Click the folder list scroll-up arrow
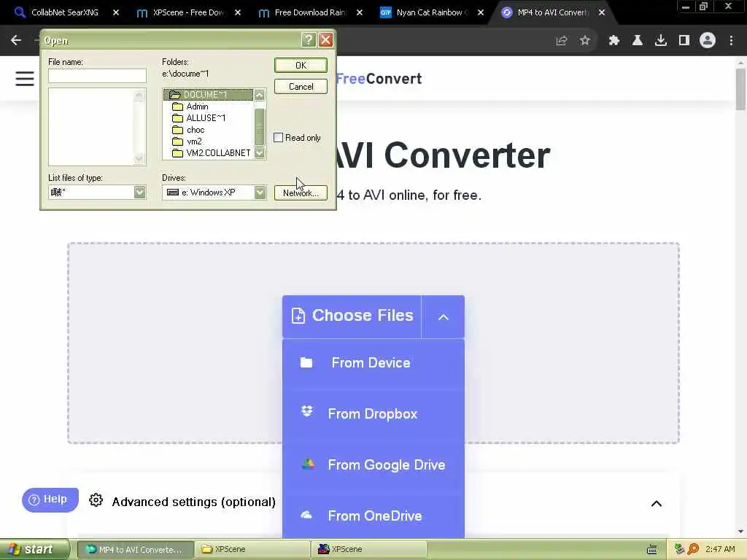Screen dimensions: 747x560 [260, 95]
